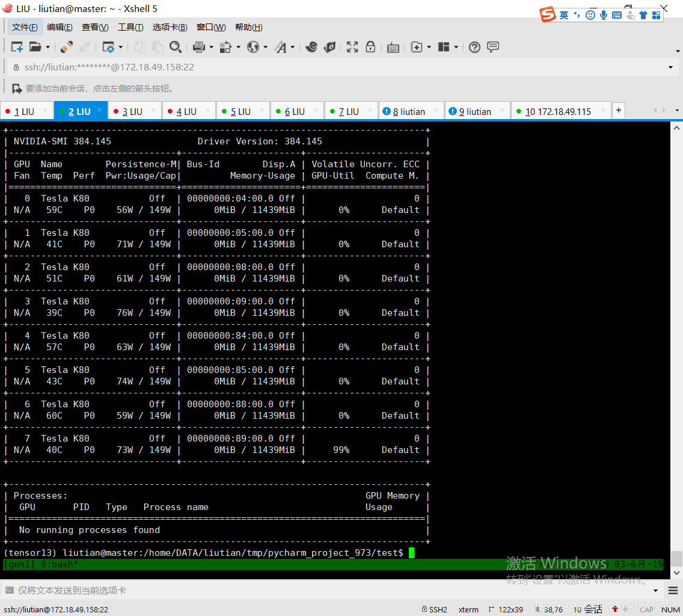Open the 工具(T) menu

(x=130, y=27)
